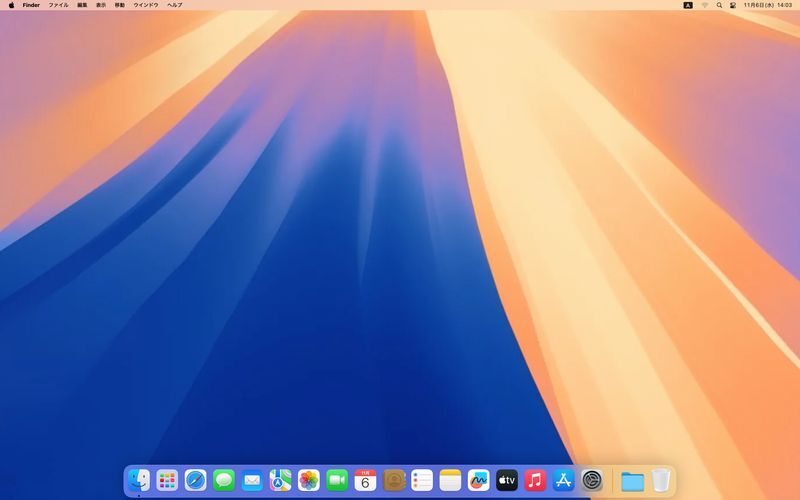Open Maps from the Dock
800x500 pixels.
tap(280, 481)
